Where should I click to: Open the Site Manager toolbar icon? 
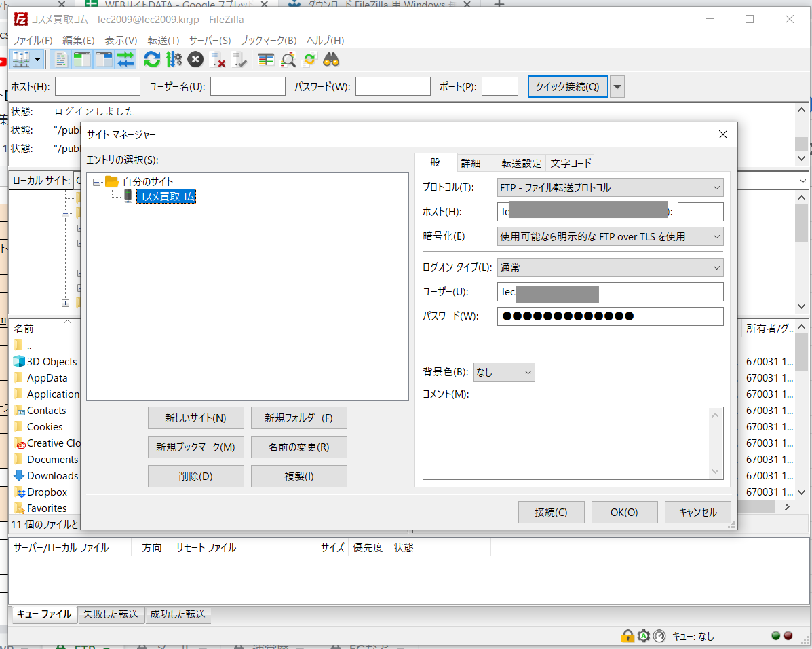21,60
